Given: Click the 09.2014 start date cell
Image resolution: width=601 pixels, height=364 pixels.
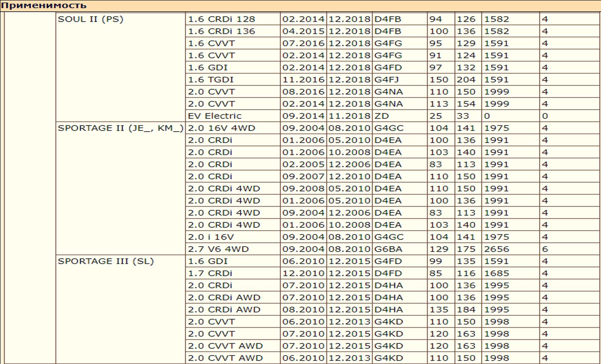Looking at the screenshot, I should [x=303, y=116].
